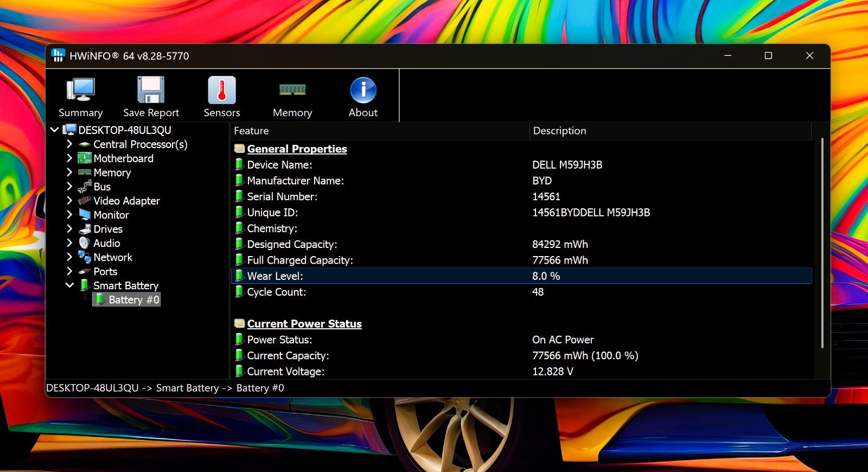Image resolution: width=868 pixels, height=472 pixels.
Task: Collapse the DESKTOP-48UL3QU root node
Action: (54, 130)
